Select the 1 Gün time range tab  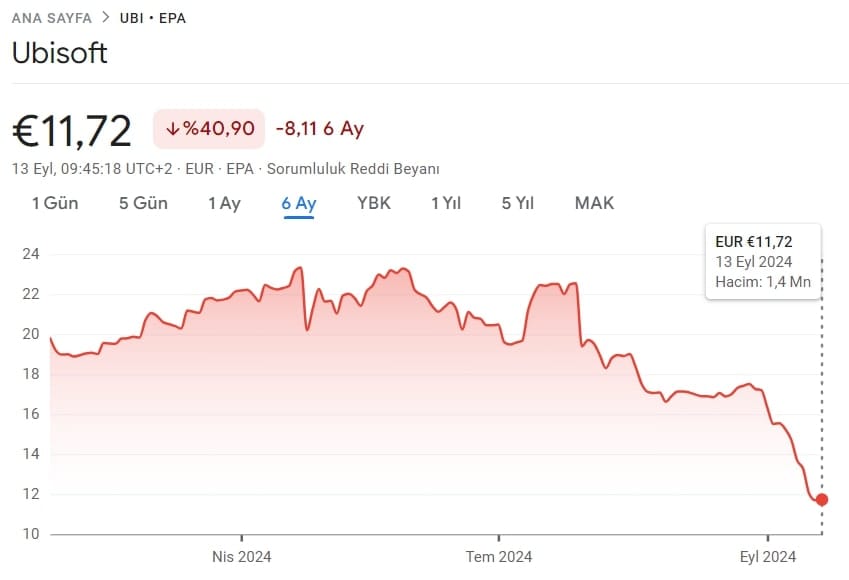55,203
